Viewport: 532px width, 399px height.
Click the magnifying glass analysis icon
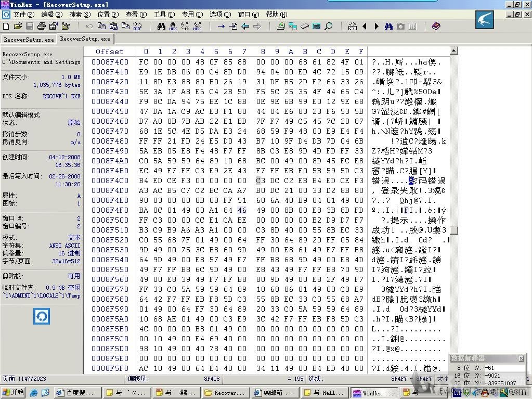[329, 26]
